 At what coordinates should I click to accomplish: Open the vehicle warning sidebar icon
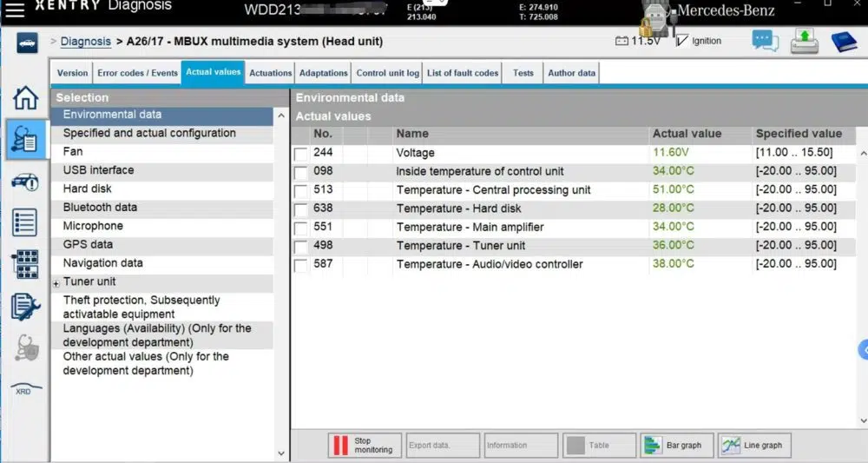[x=25, y=182]
